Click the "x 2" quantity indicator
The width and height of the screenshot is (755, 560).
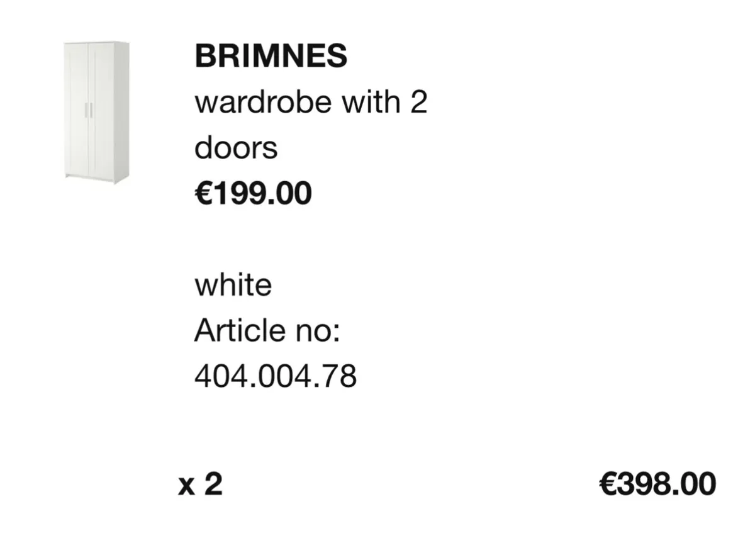click(x=200, y=484)
